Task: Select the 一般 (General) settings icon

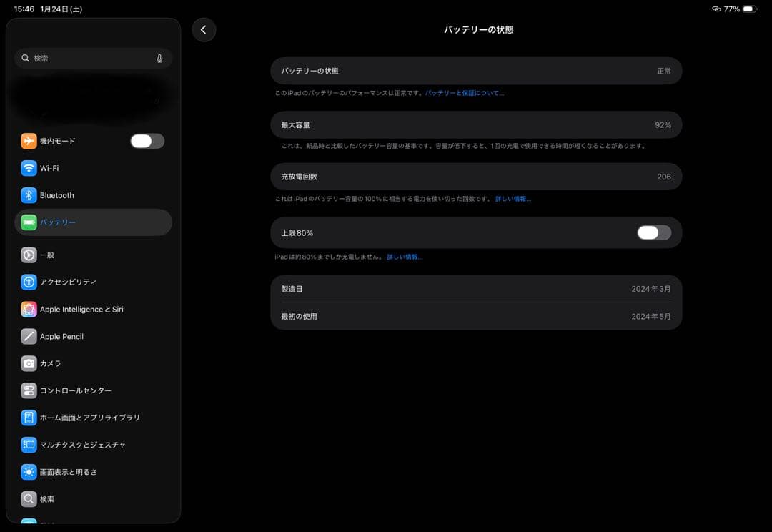Action: pos(29,255)
